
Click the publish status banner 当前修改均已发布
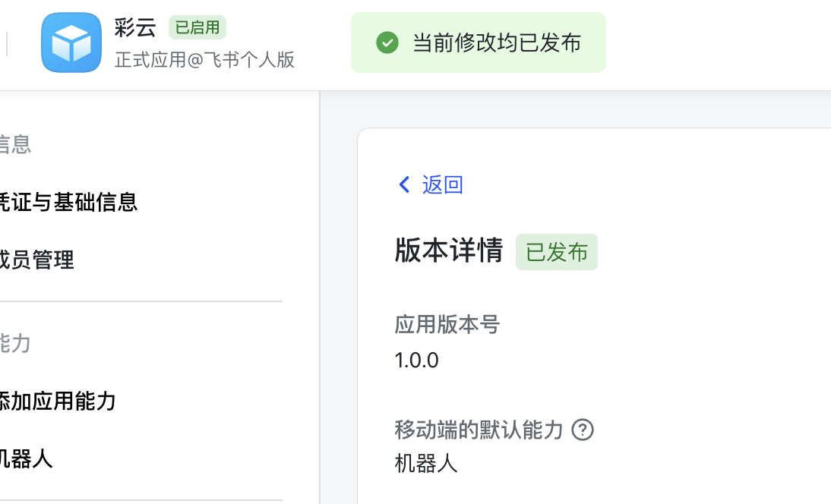coord(479,43)
